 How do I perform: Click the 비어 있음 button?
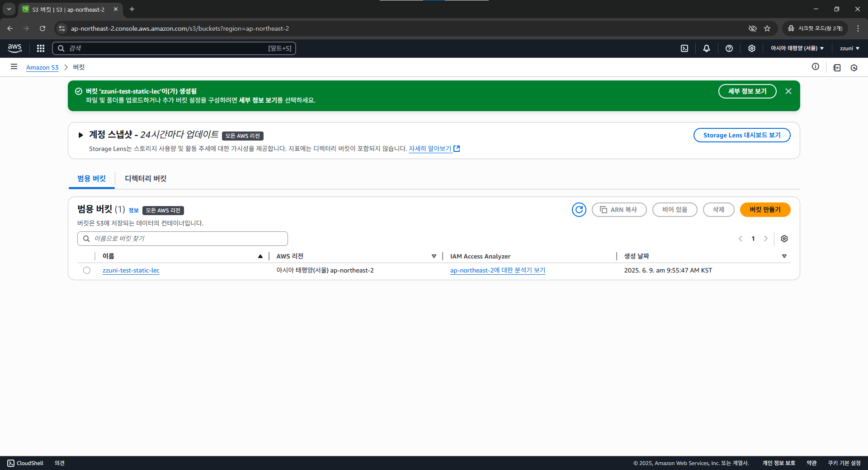click(675, 210)
